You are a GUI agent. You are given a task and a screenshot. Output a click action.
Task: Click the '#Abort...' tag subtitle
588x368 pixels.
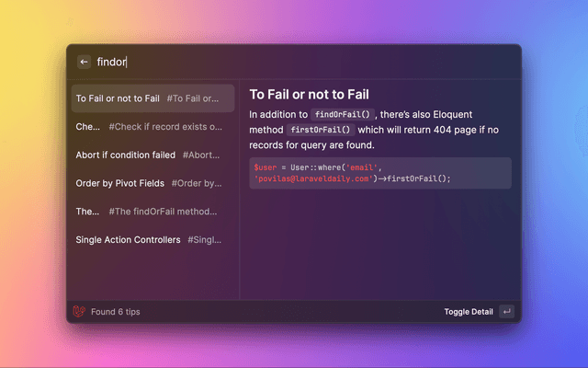(201, 155)
